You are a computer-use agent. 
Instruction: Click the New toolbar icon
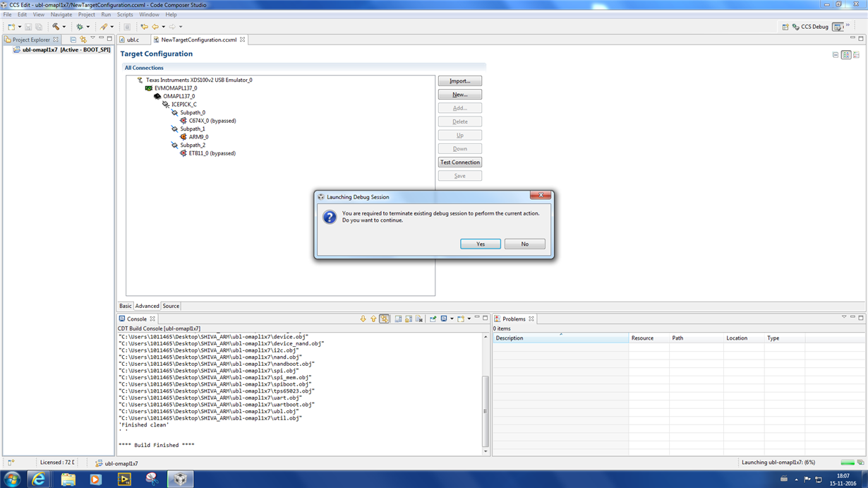tap(11, 27)
